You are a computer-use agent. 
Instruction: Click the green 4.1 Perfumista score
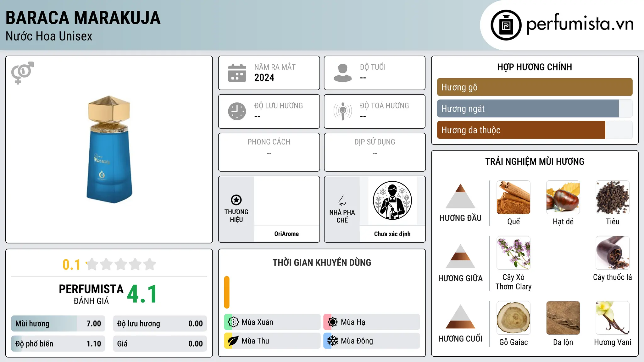(142, 294)
